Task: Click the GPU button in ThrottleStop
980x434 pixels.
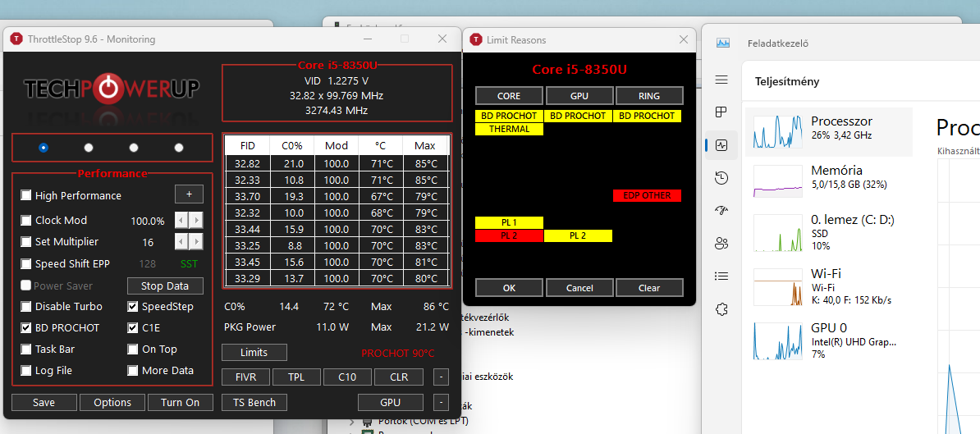Action: point(391,402)
